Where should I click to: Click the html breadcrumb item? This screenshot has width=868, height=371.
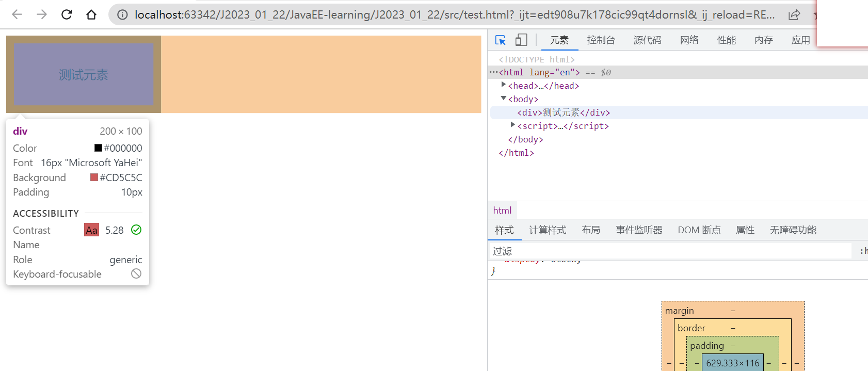coord(502,211)
